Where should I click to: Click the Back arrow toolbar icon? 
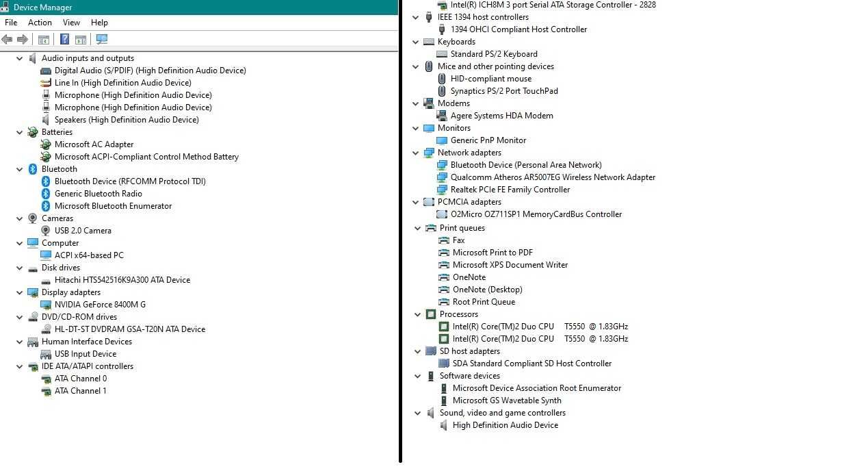pyautogui.click(x=7, y=39)
